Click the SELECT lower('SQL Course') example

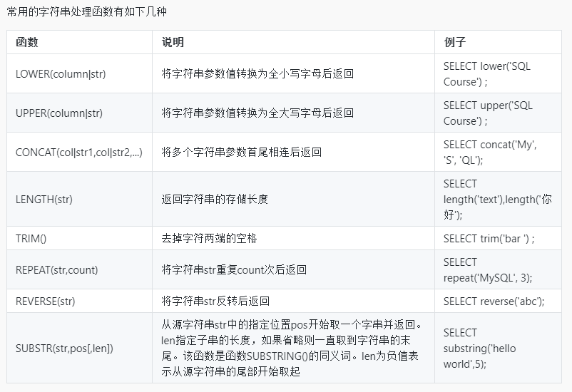(487, 73)
